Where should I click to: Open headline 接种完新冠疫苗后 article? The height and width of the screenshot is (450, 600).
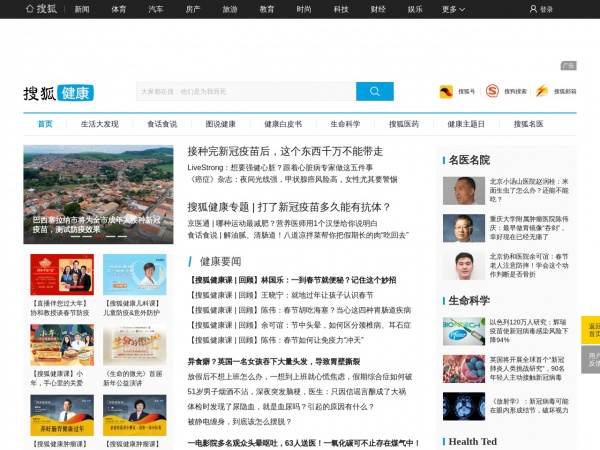[285, 152]
